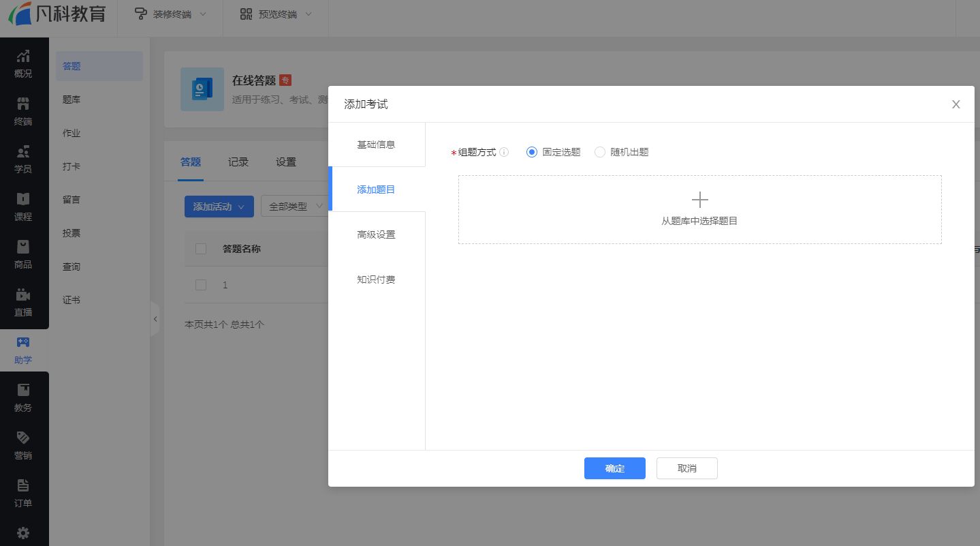
Task: Open the 添加活动 dropdown button
Action: pos(219,207)
